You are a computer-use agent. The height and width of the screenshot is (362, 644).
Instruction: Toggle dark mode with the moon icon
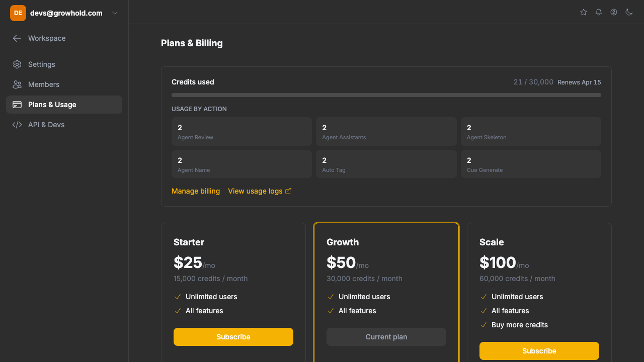[x=628, y=12]
